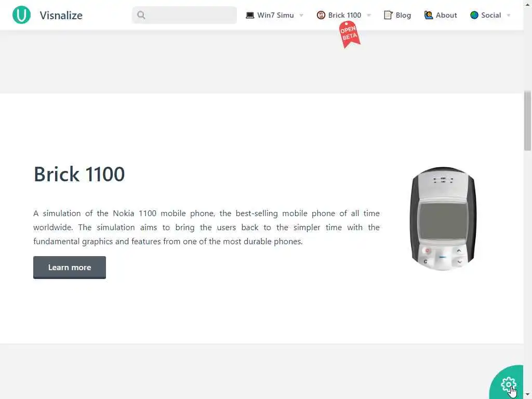Open the Blog menu item
The width and height of the screenshot is (532, 399).
click(x=397, y=15)
